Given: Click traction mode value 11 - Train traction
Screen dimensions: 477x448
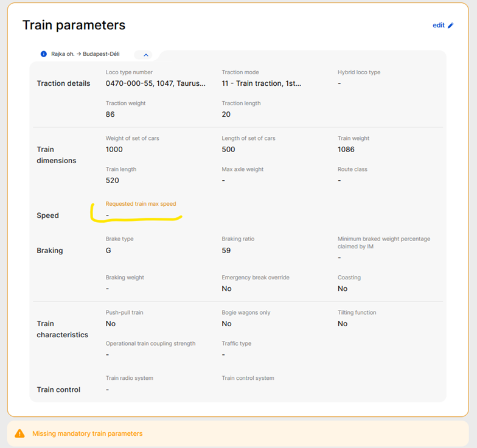Looking at the screenshot, I should point(262,83).
